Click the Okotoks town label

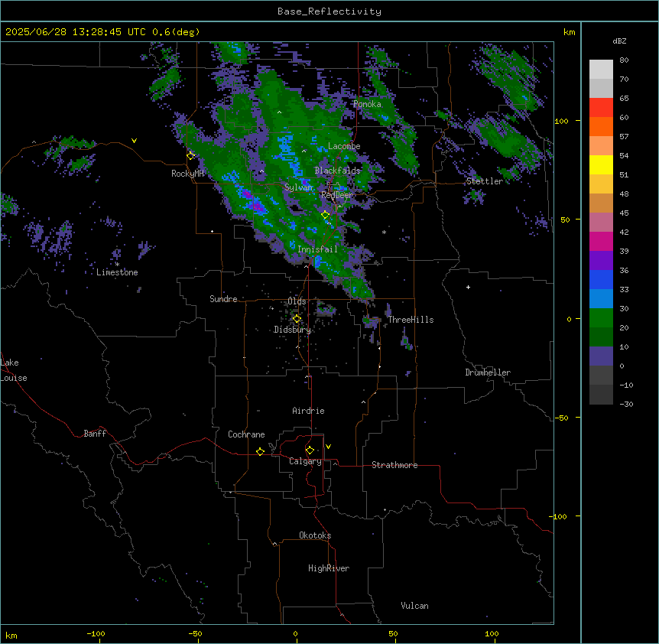point(315,535)
